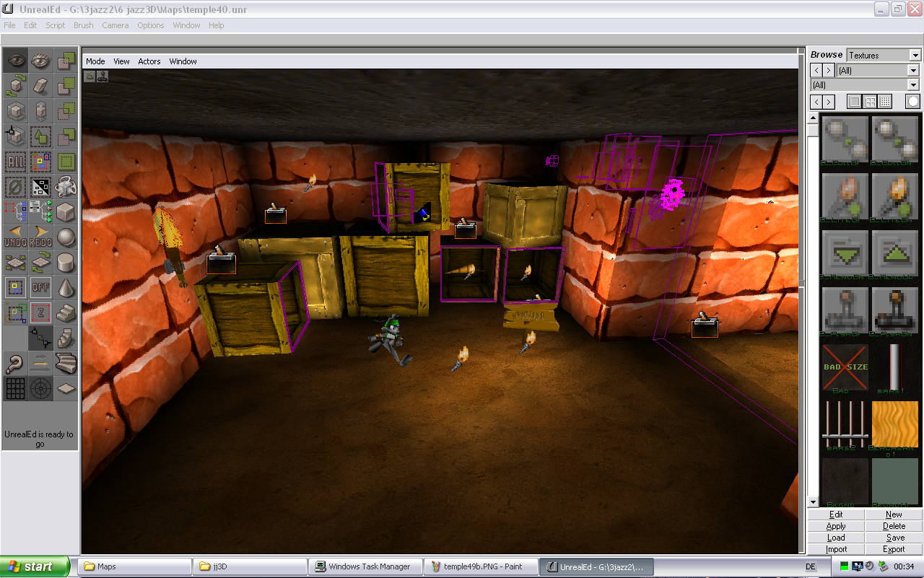Switch to temple49b.PNG Paint in taskbar
This screenshot has height=578, width=924.
[x=480, y=566]
